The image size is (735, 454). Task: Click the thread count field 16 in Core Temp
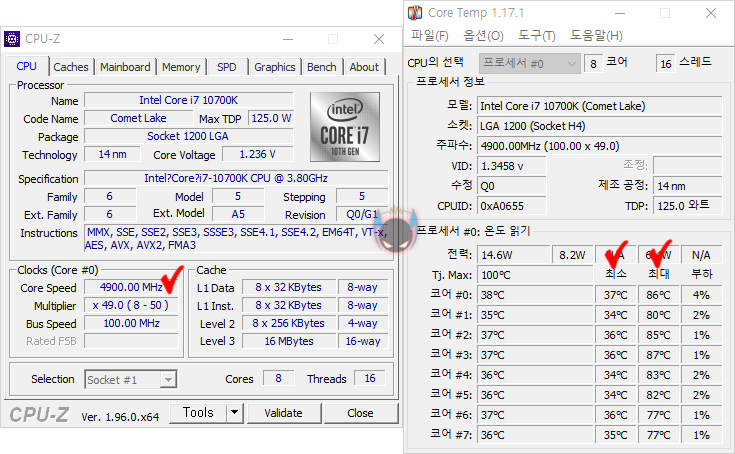(x=666, y=64)
